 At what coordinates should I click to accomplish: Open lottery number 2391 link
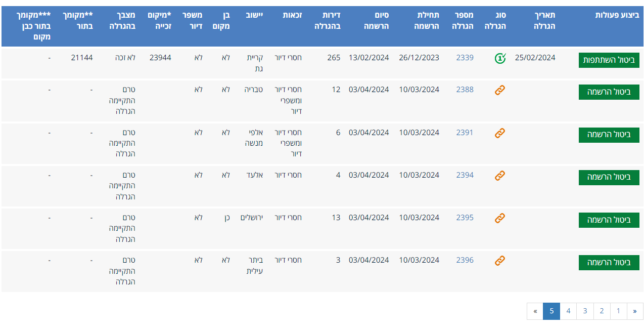click(465, 133)
